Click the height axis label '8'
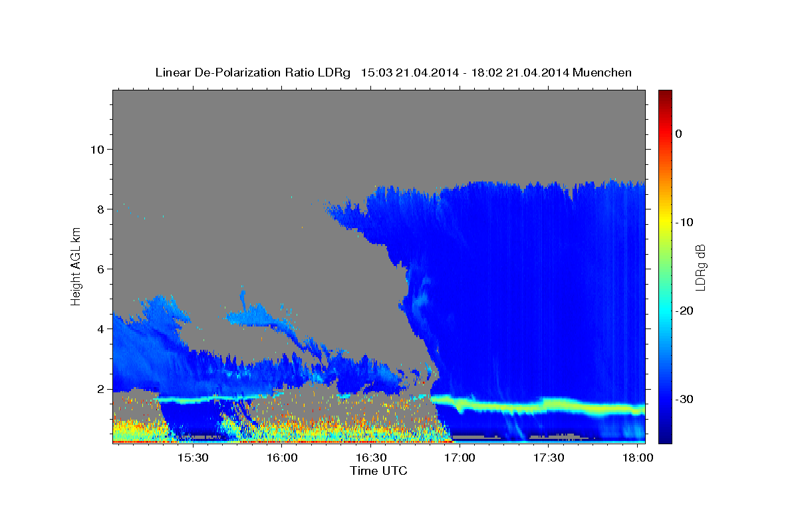 point(99,209)
